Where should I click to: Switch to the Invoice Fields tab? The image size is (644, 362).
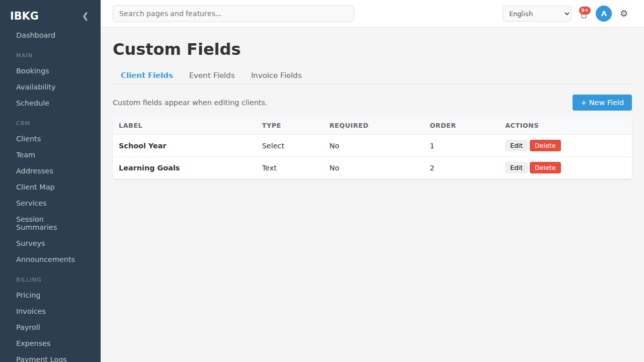pos(276,75)
